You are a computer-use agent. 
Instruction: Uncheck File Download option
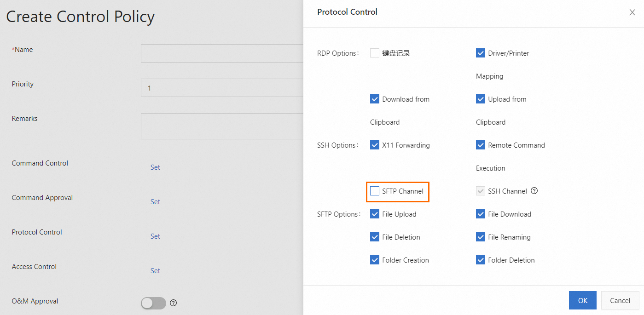(x=481, y=214)
